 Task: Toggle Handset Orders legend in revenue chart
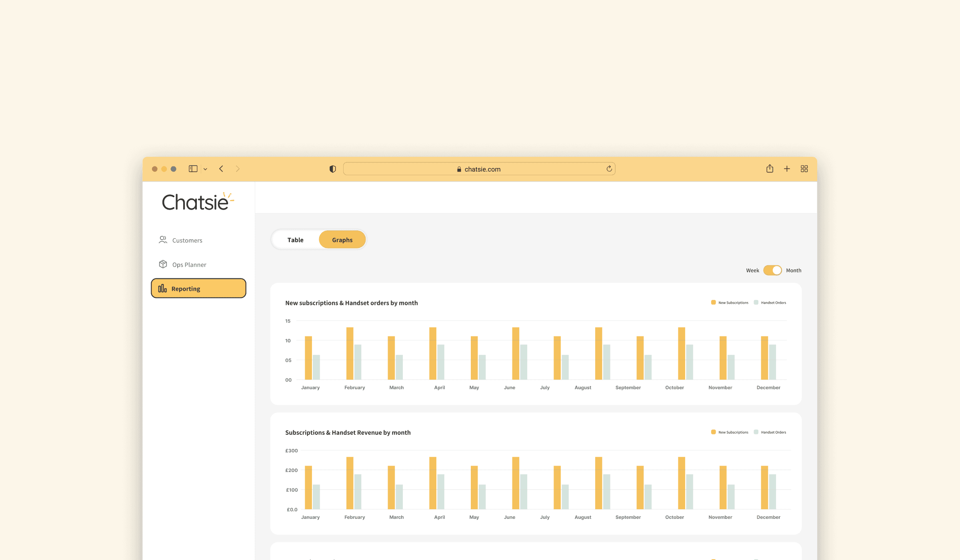point(770,432)
